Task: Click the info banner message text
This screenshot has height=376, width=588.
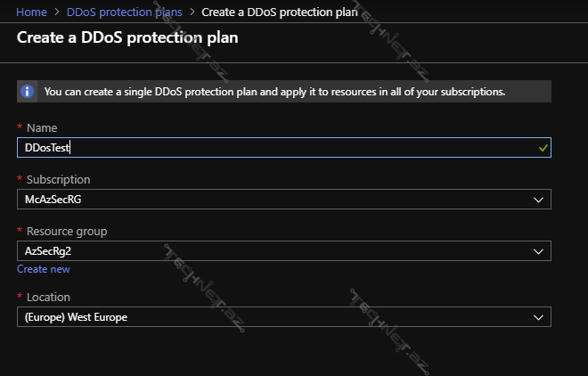Action: tap(274, 92)
